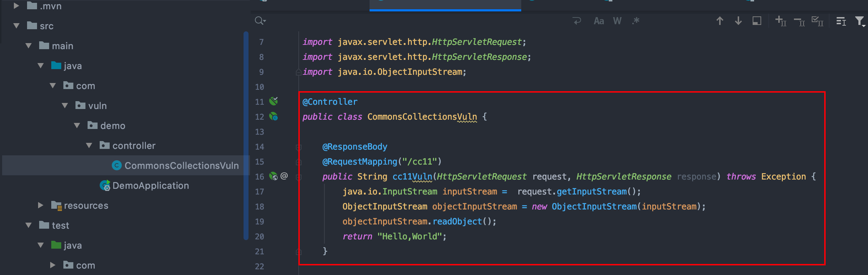The height and width of the screenshot is (275, 868).
Task: Click Spring bean gutter icon on line 12
Action: point(273,116)
